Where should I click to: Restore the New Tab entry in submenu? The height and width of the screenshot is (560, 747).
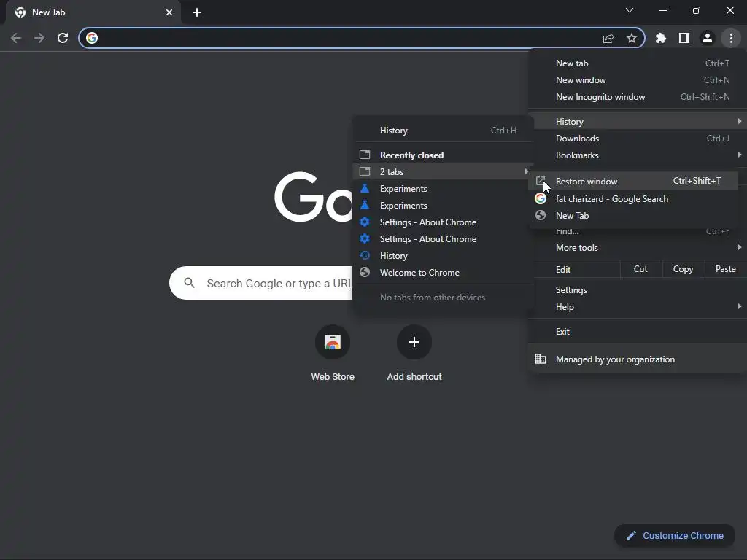[x=634, y=215]
